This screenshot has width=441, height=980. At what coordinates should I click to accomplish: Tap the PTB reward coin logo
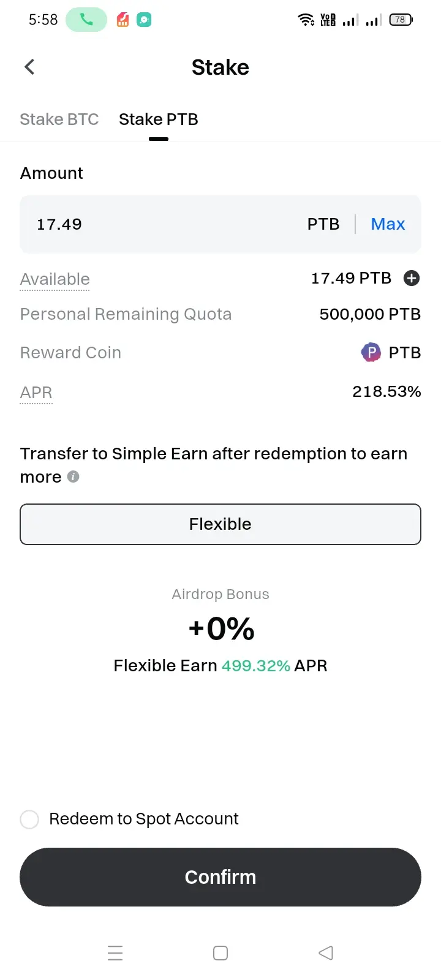[x=371, y=352]
